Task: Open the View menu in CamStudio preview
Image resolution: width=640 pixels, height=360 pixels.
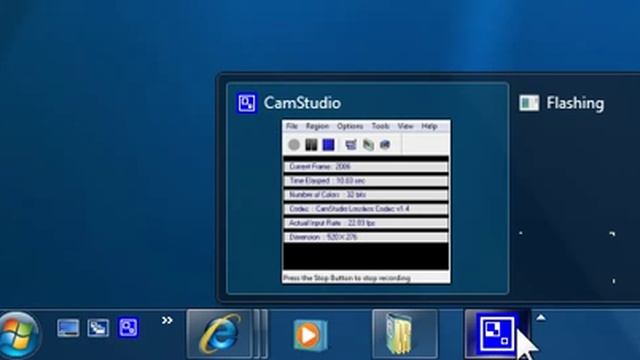Action: tap(405, 126)
